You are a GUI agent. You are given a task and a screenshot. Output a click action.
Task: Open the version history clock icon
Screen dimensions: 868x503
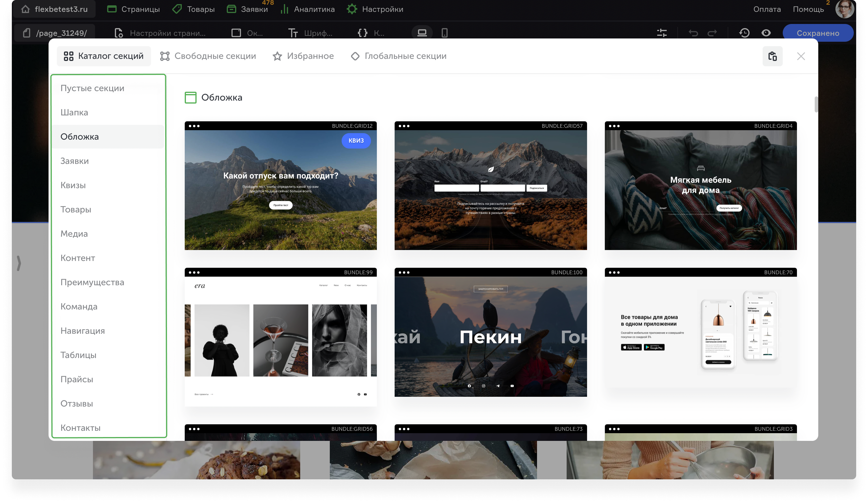pos(744,33)
